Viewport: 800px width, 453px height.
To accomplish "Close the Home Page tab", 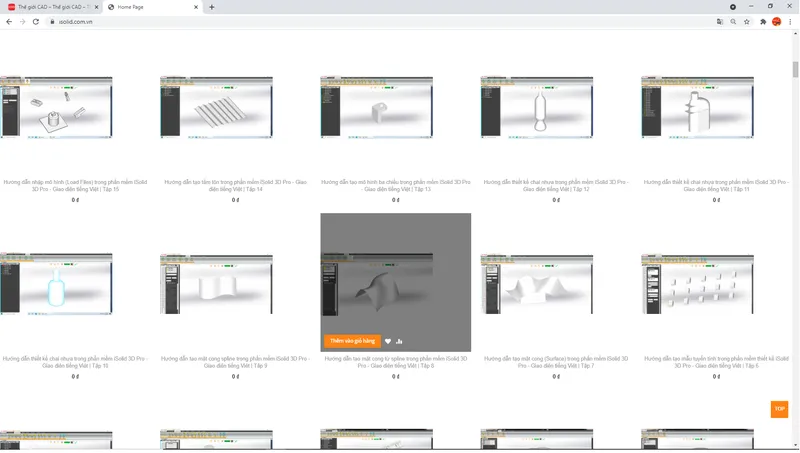I will (196, 7).
